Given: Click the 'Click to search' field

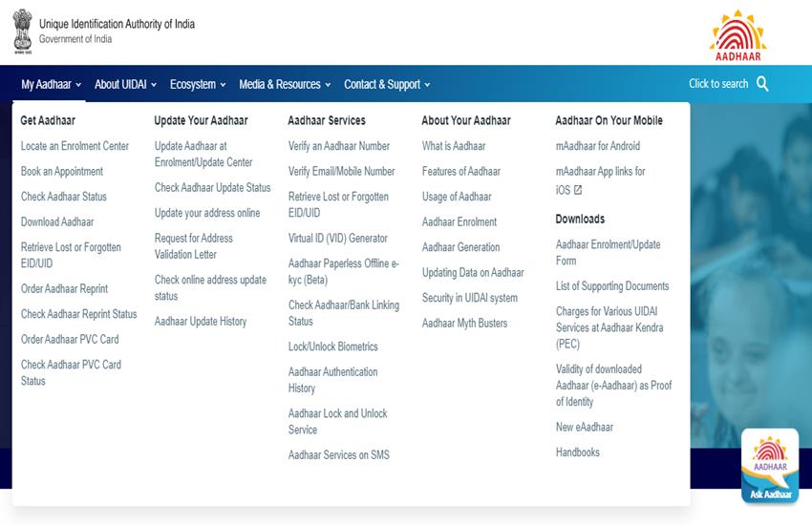Looking at the screenshot, I should pyautogui.click(x=718, y=84).
